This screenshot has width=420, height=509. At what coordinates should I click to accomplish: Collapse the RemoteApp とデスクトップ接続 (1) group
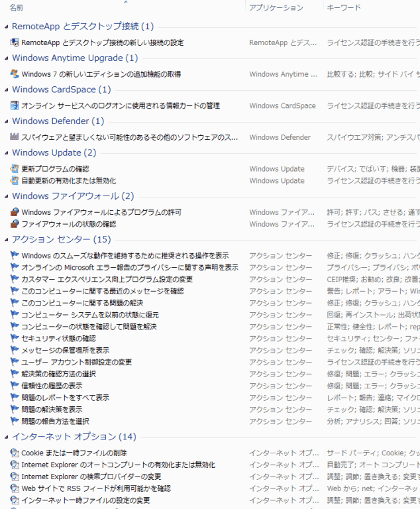(6, 27)
